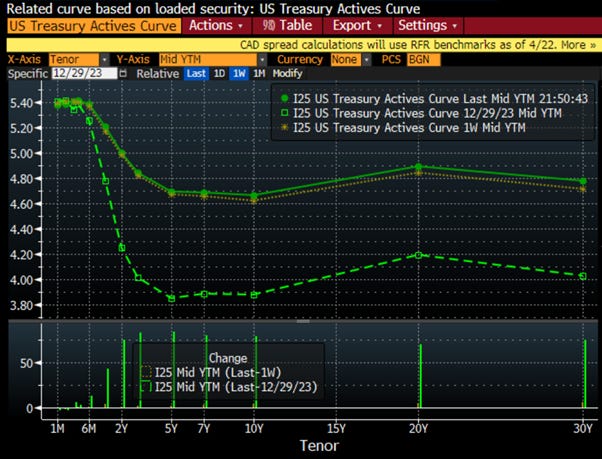The height and width of the screenshot is (459, 602).
Task: Click the 5Y point on the dashed 12/29/23 curve
Action: pyautogui.click(x=172, y=299)
